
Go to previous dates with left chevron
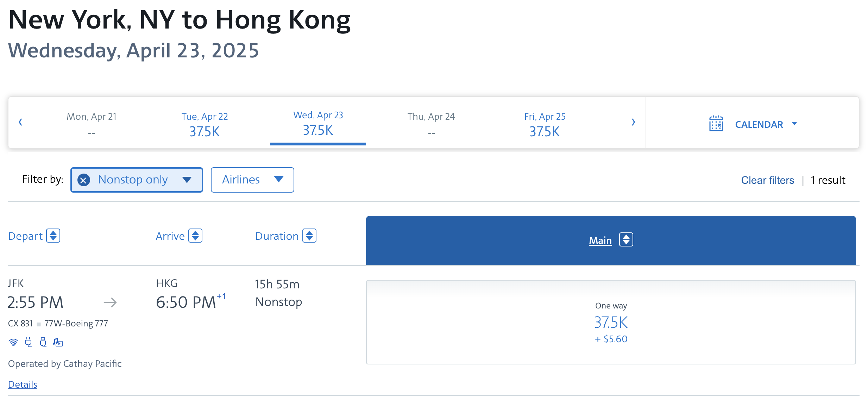coord(20,122)
